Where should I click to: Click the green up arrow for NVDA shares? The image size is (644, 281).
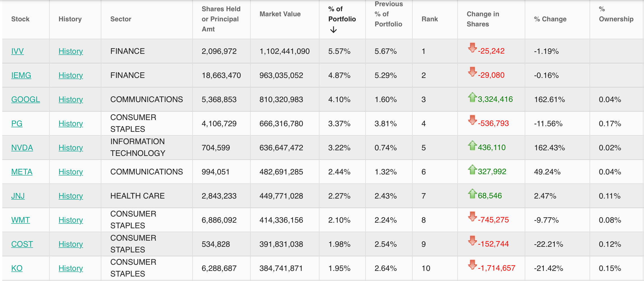[472, 145]
